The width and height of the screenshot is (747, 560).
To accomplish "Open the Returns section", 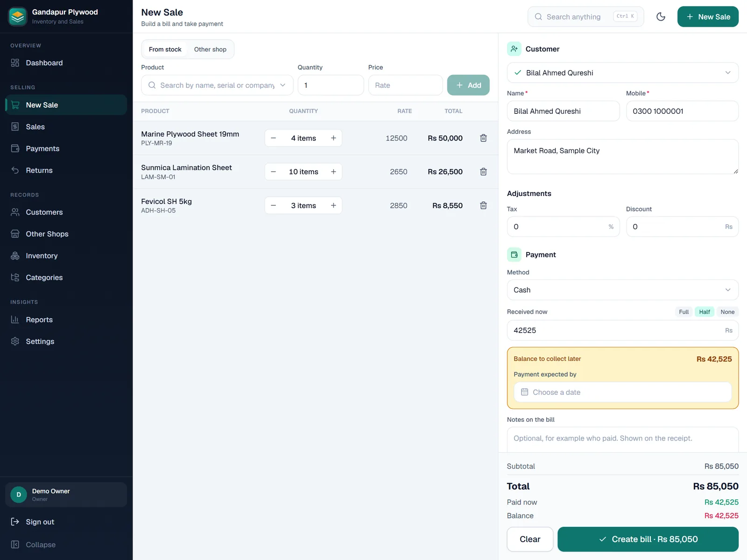I will point(66,170).
